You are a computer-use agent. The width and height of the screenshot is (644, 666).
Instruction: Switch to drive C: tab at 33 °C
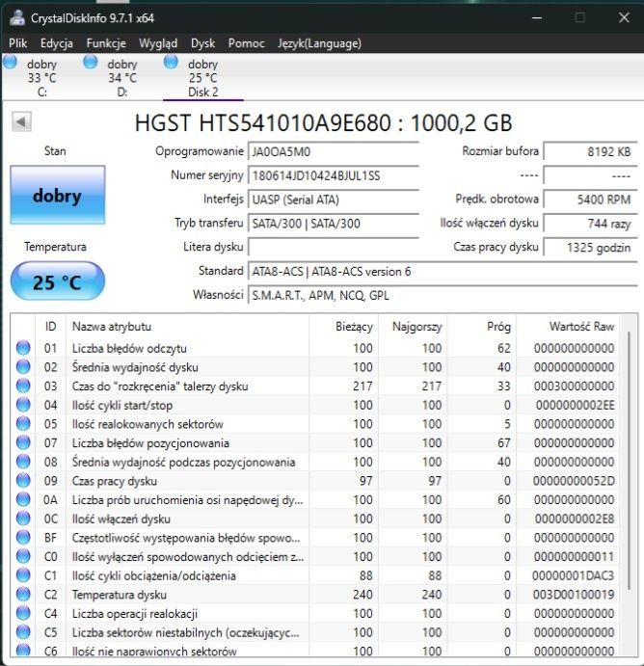[x=41, y=78]
